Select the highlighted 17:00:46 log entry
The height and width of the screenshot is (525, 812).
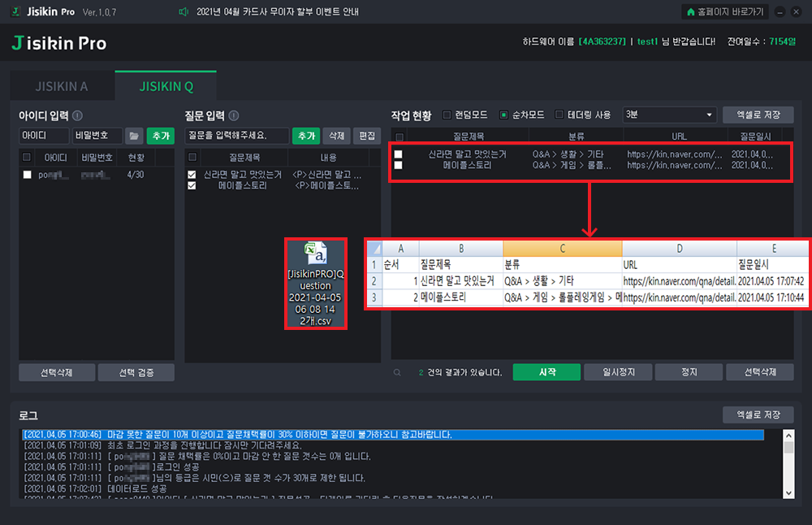(x=393, y=434)
